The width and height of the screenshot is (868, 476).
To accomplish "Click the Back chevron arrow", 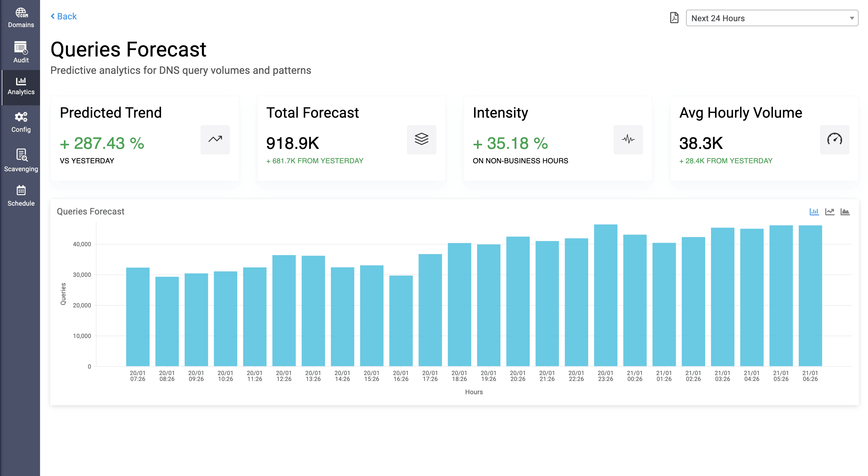I will pyautogui.click(x=53, y=16).
